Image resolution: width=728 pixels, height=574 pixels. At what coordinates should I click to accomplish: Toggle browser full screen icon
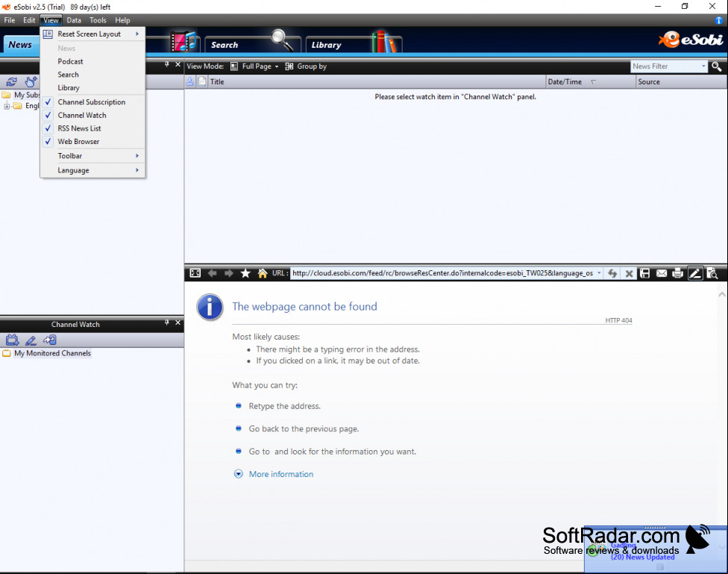pos(195,273)
